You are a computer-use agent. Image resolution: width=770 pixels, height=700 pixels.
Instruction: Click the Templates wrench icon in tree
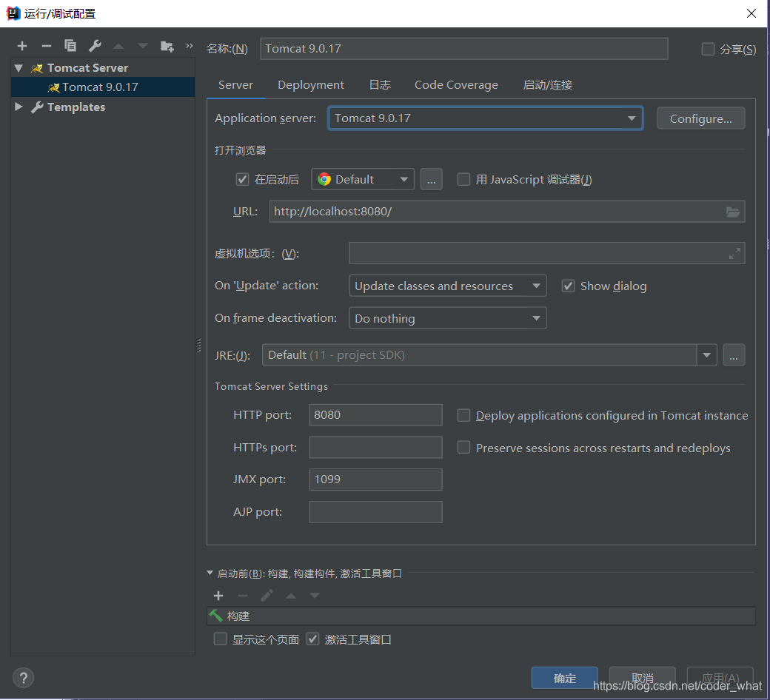37,107
